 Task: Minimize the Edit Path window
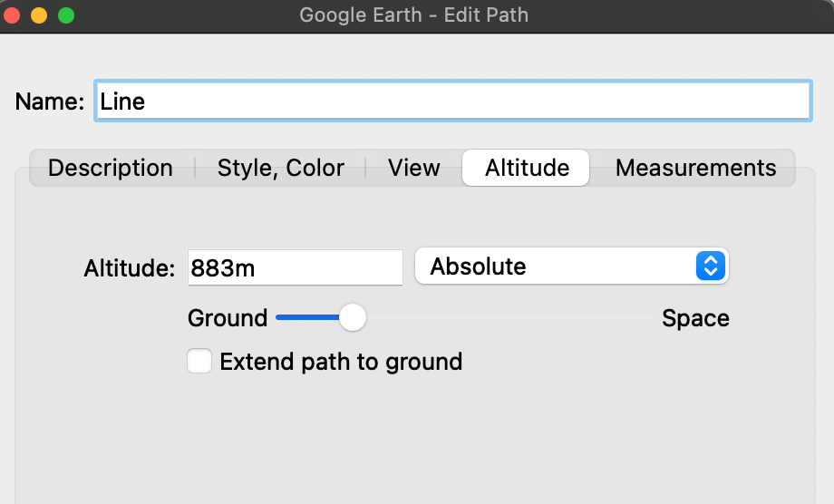coord(39,15)
